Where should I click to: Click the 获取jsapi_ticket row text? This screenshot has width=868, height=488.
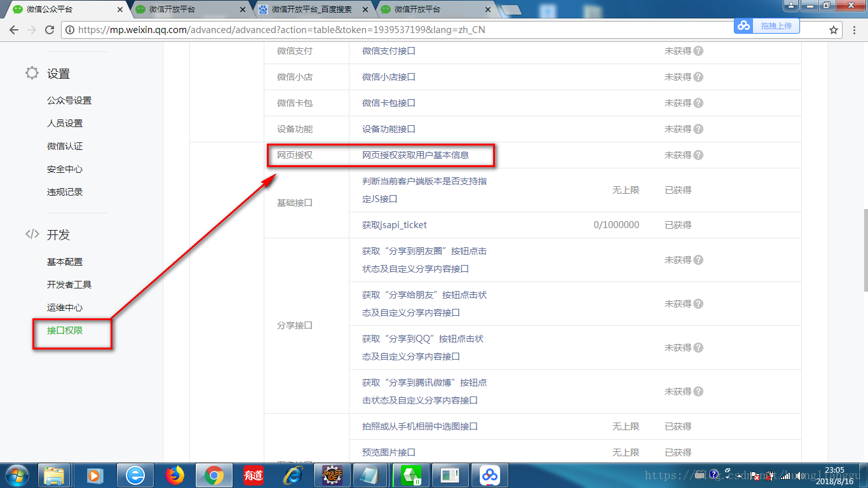click(395, 225)
